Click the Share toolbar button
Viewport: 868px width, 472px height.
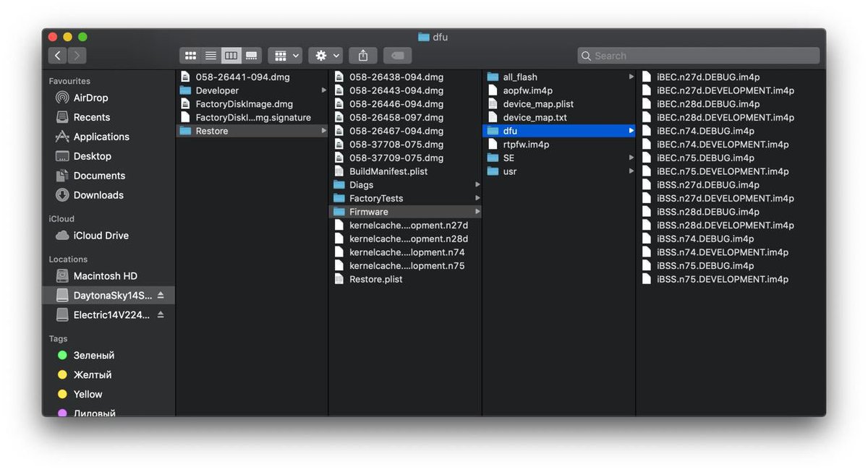363,56
